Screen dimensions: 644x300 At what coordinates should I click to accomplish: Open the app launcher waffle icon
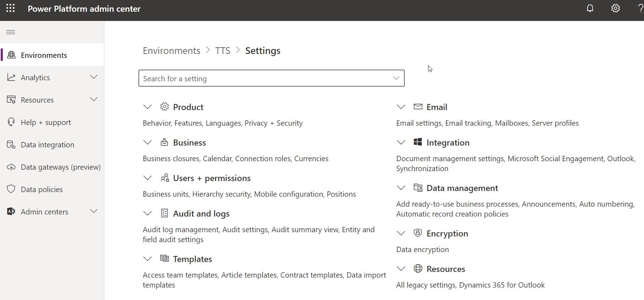point(10,8)
